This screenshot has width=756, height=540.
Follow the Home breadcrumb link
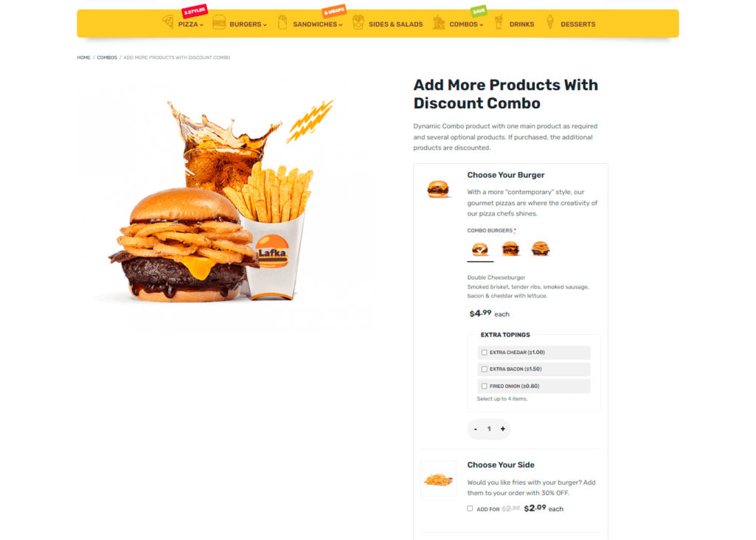83,58
